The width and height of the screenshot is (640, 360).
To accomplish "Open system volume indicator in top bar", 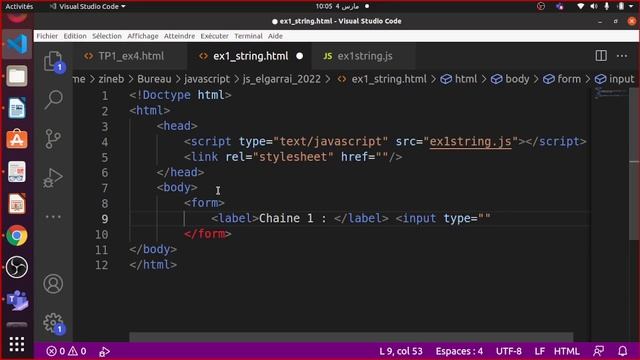I will pos(594,7).
